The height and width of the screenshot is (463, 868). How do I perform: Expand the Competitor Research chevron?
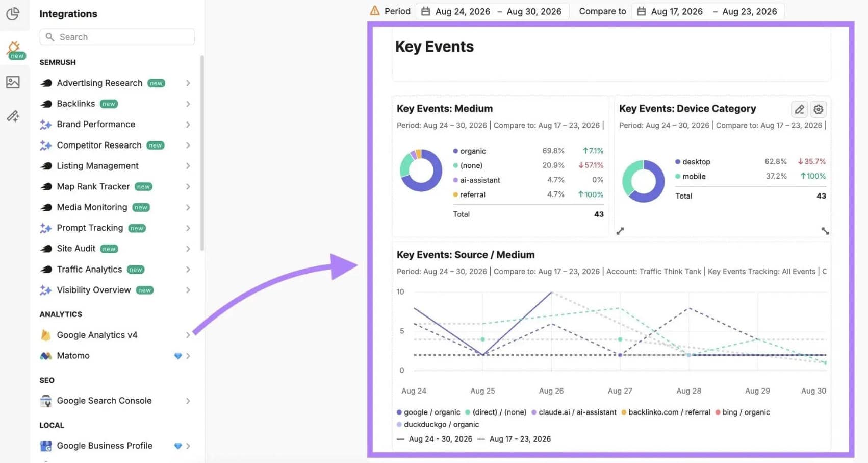(188, 145)
